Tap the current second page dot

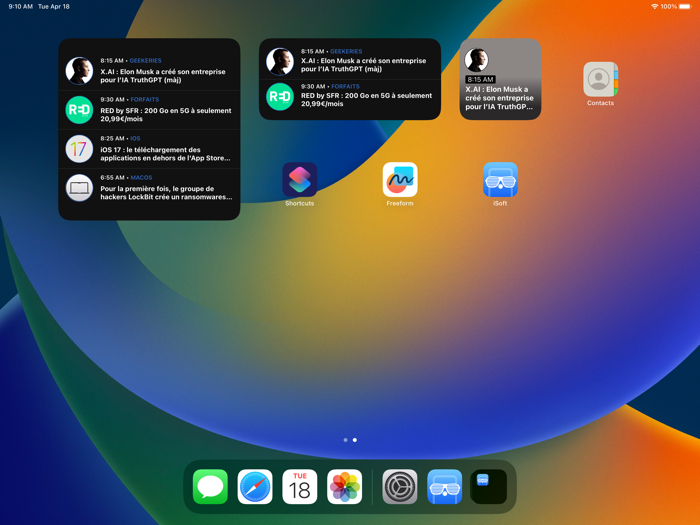point(355,440)
